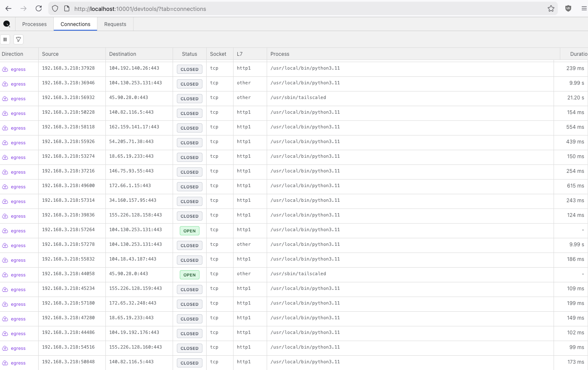The height and width of the screenshot is (370, 588).
Task: Click the egress link for source port 56932
Action: (18, 99)
